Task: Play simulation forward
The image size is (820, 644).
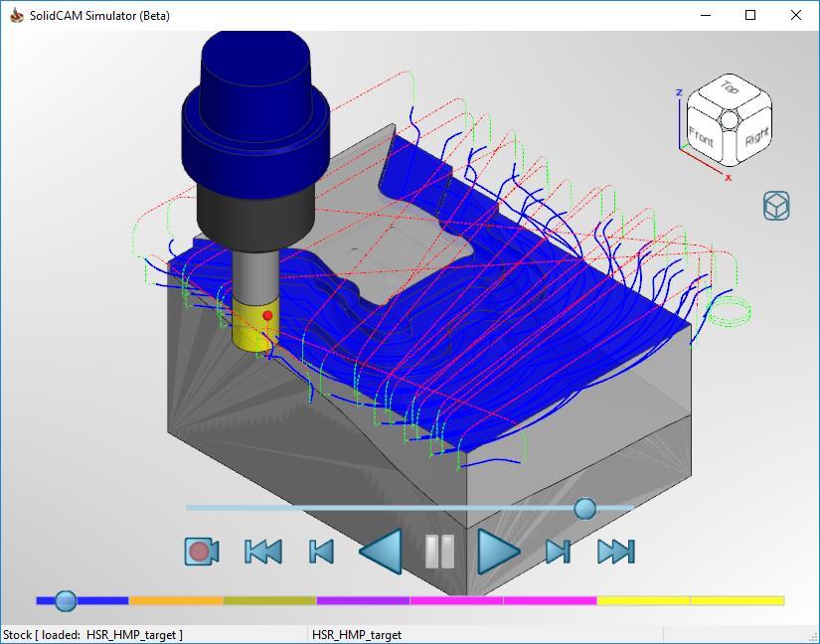Action: pyautogui.click(x=498, y=552)
